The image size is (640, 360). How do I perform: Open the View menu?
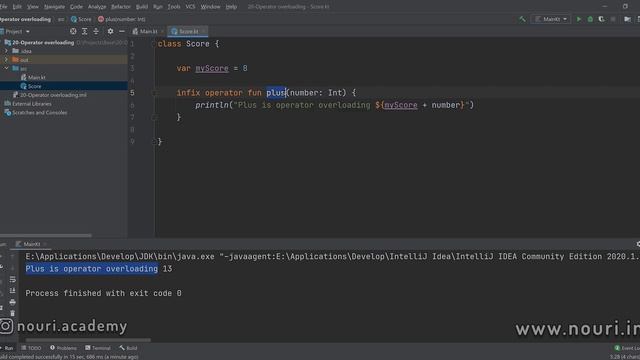click(x=33, y=7)
